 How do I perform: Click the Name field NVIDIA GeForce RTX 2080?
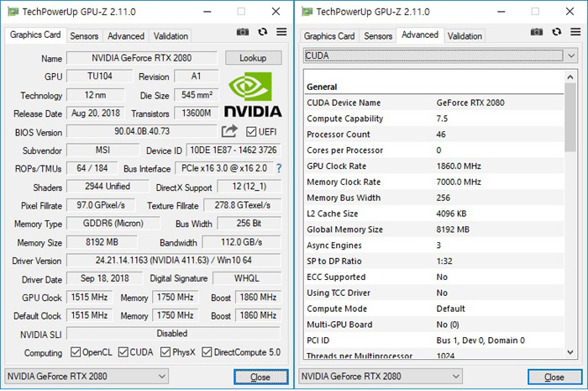(142, 58)
